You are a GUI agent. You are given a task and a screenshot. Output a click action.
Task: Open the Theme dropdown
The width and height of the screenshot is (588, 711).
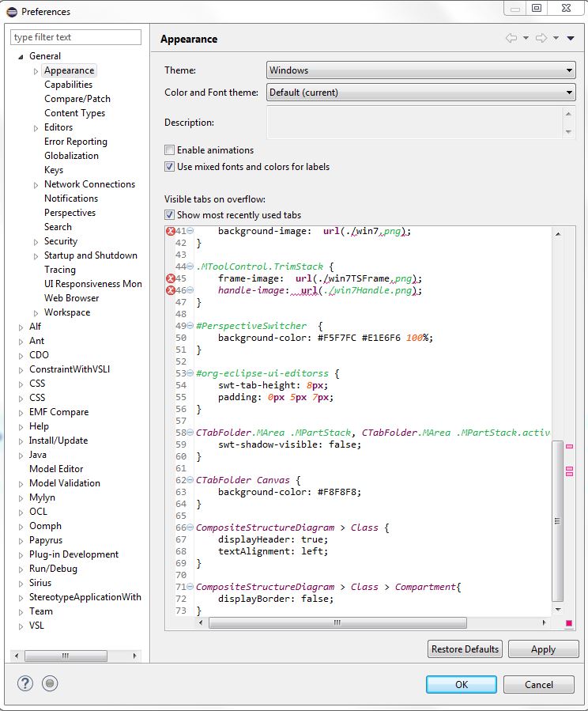click(x=420, y=70)
